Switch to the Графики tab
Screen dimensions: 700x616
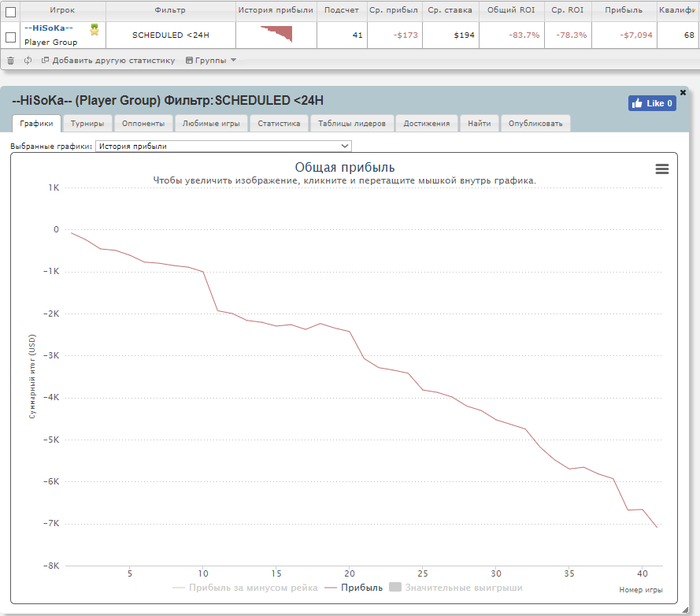(36, 123)
